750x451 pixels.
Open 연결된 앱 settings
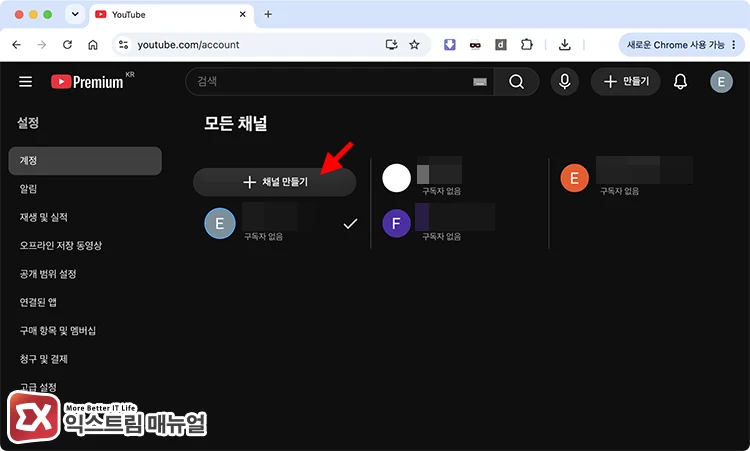click(38, 302)
